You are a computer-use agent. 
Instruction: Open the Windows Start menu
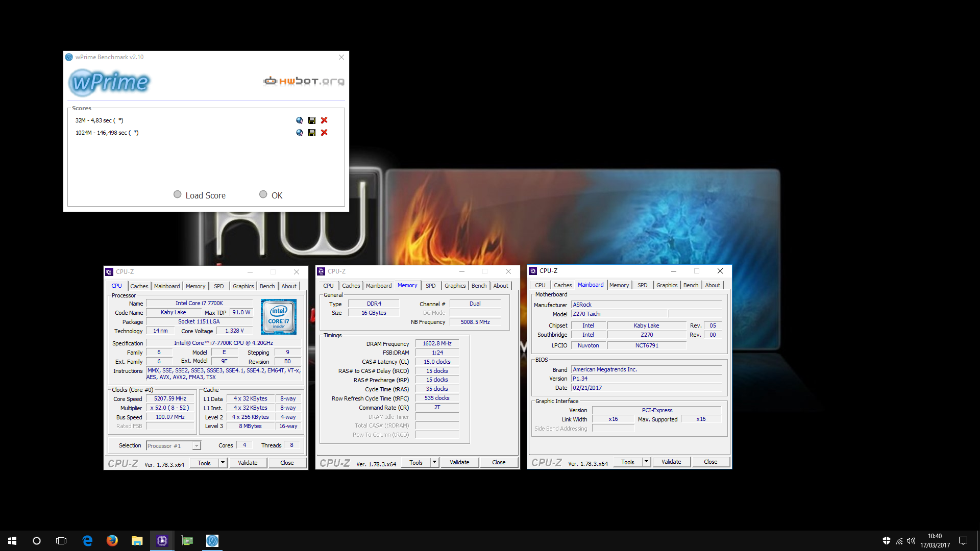coord(12,541)
